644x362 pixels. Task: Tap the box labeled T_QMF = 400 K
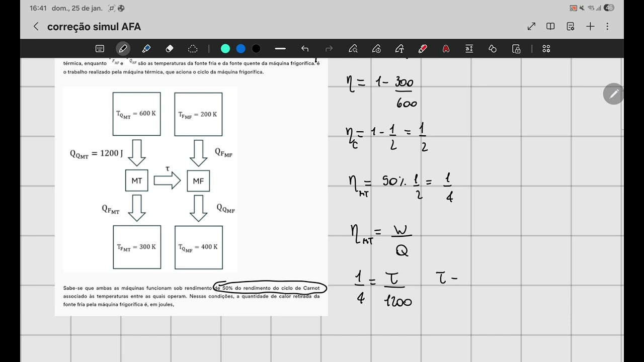(x=198, y=247)
